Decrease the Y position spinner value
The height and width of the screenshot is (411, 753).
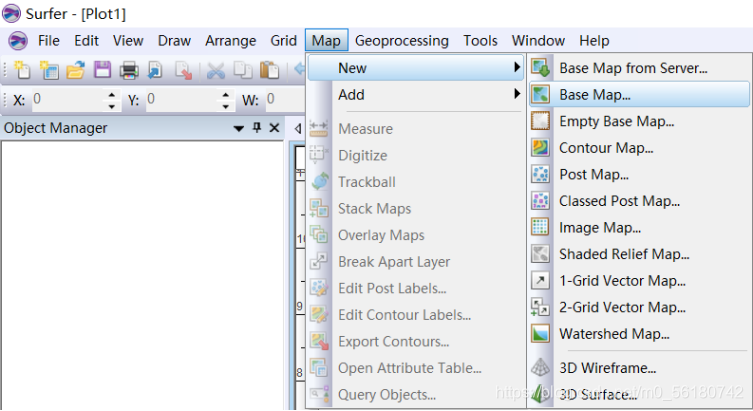225,106
